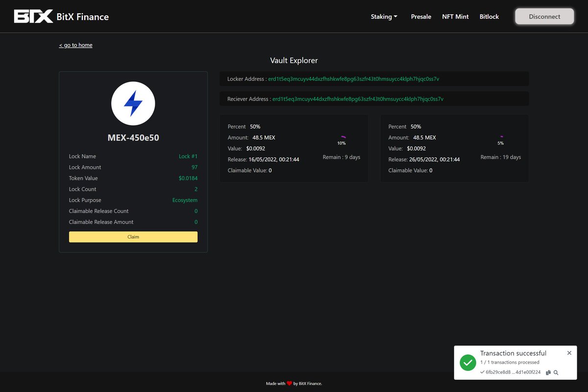Open the NFT Mint page
Screen dimensions: 588x392
pos(455,17)
